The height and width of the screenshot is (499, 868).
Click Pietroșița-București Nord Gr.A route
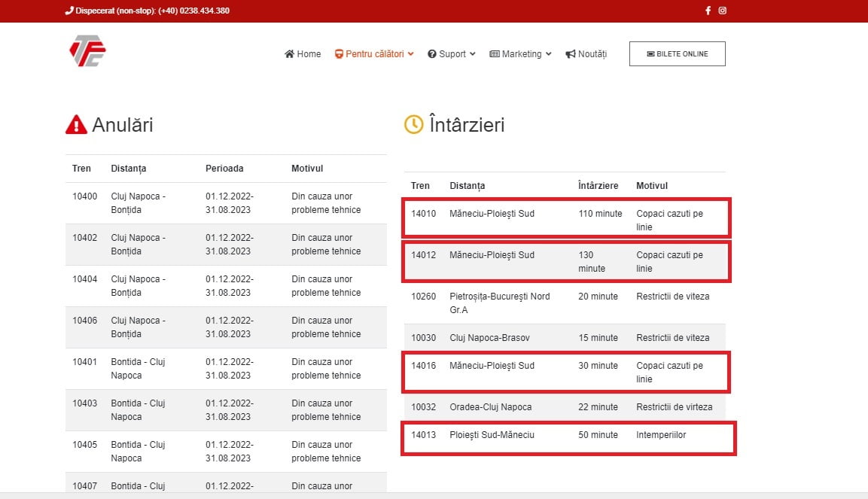click(x=499, y=303)
